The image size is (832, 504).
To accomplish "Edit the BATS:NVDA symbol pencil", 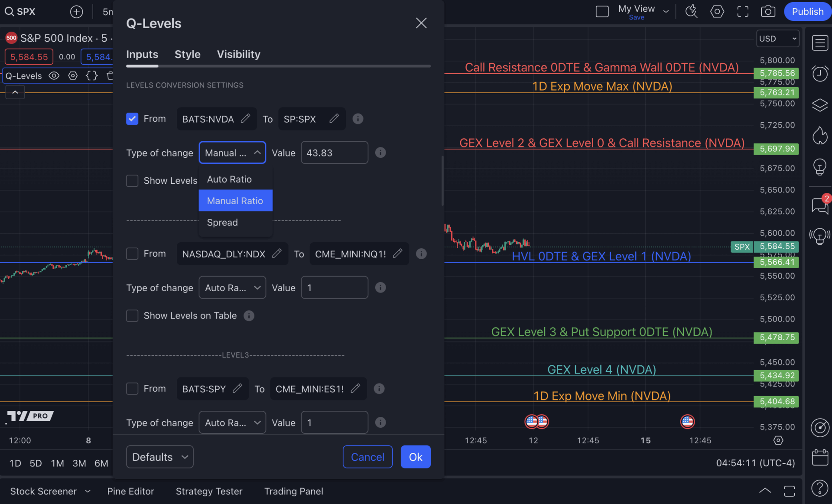I will pos(245,118).
